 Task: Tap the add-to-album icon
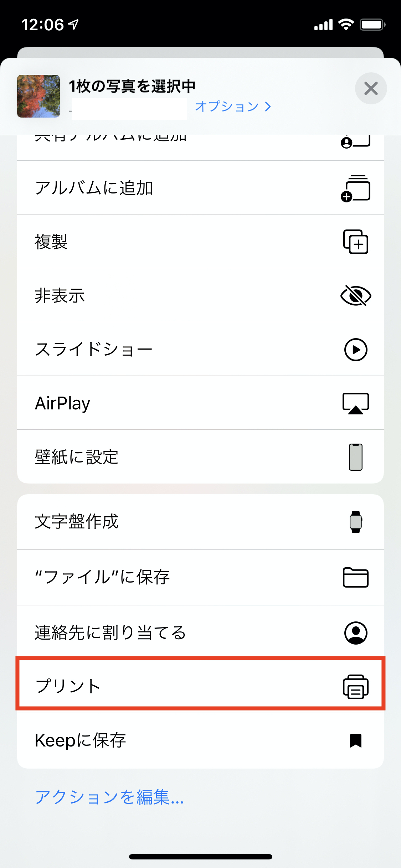tap(355, 188)
